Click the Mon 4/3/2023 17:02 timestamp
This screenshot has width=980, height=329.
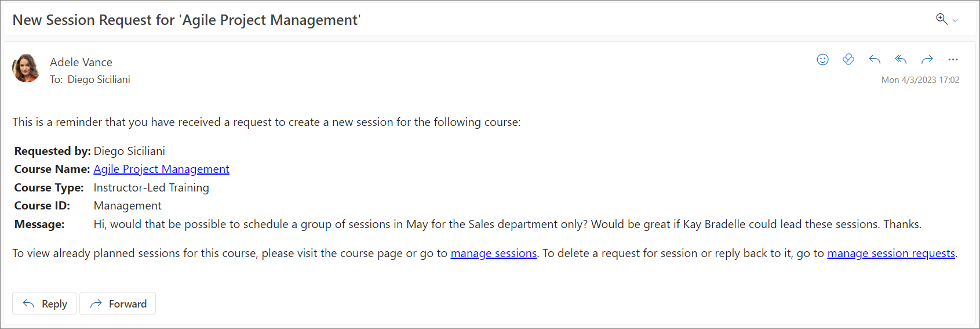click(920, 80)
